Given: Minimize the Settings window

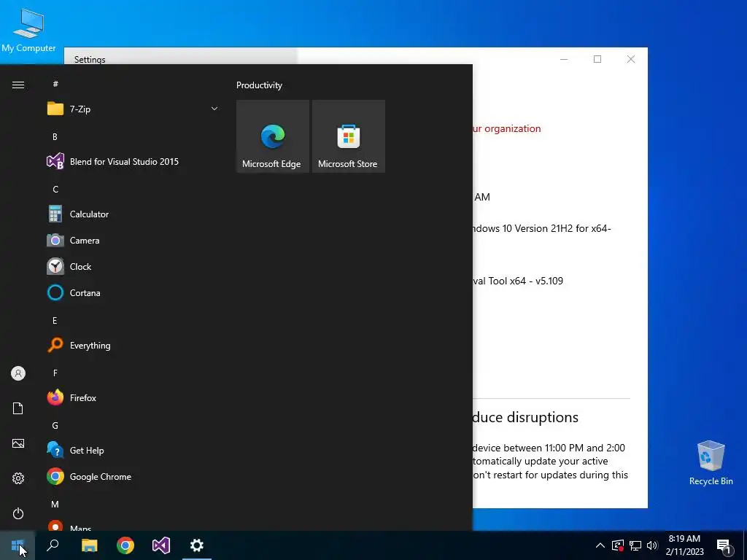Looking at the screenshot, I should tap(564, 59).
